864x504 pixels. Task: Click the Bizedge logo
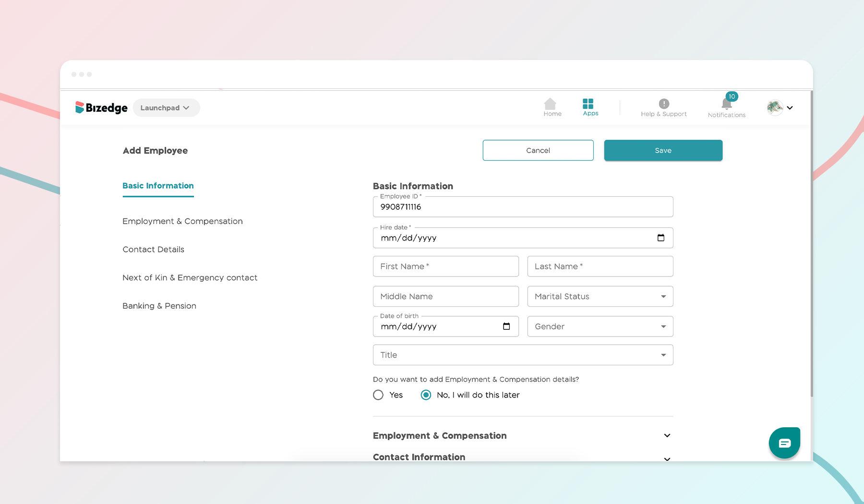click(100, 108)
